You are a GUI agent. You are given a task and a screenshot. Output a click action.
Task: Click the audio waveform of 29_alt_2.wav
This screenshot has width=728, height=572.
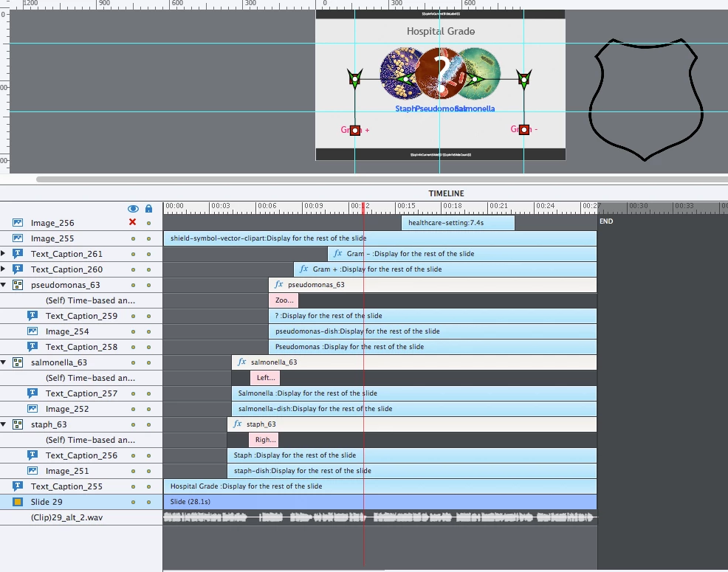tap(380, 517)
